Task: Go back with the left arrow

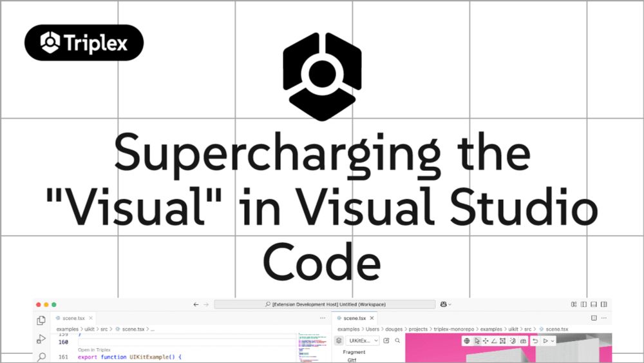Action: point(196,304)
